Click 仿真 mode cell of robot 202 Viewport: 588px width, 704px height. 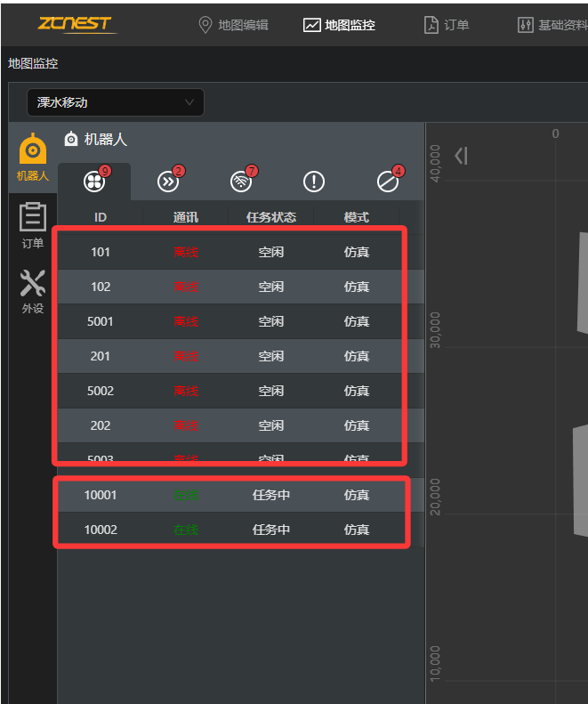click(x=357, y=425)
